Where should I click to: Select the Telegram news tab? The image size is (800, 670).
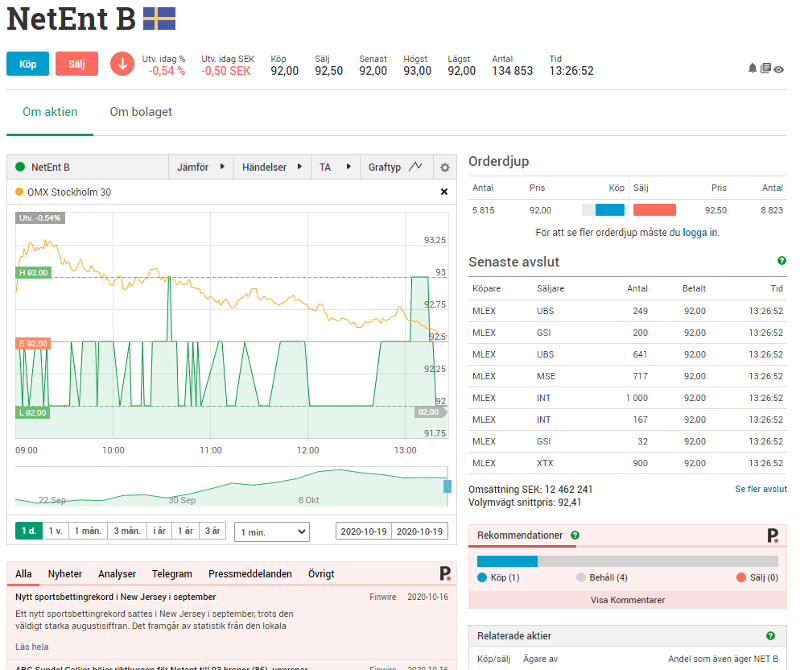[x=172, y=574]
